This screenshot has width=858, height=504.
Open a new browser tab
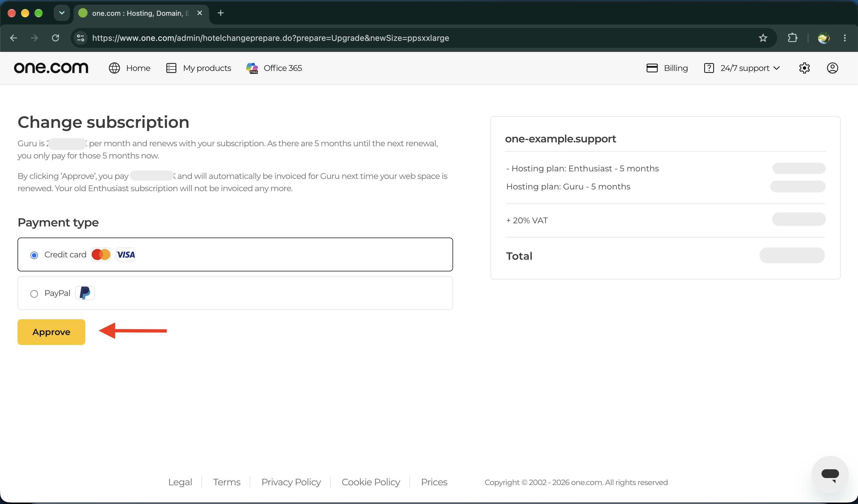(221, 13)
